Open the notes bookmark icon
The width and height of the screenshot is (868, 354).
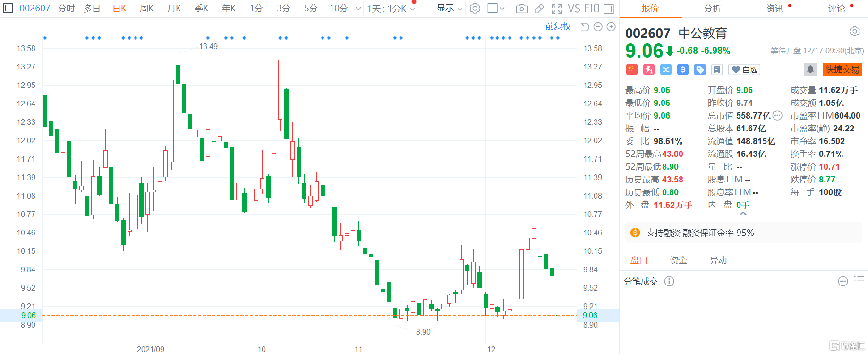pos(717,70)
